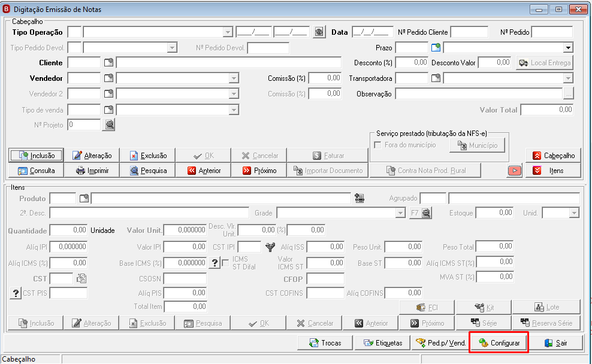Toggle the ICMS ST Difal checkbox
Viewport: 592px width, 364px height.
click(226, 263)
